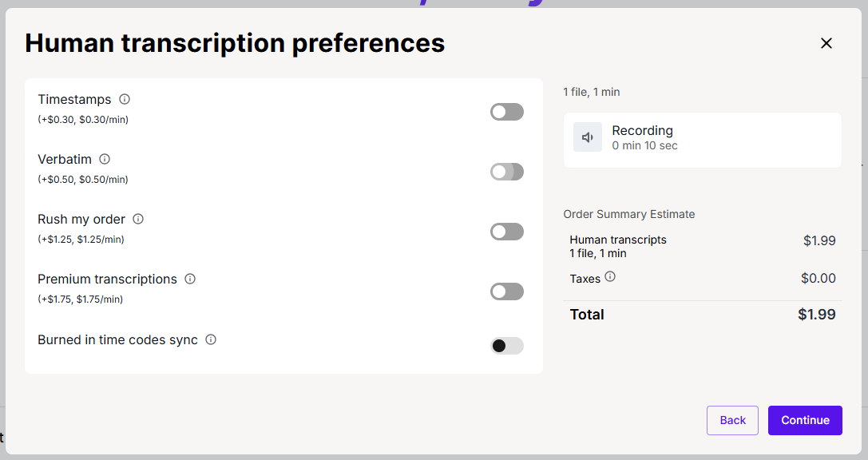The height and width of the screenshot is (460, 868).
Task: Click the Recording speaker icon
Action: pos(588,137)
